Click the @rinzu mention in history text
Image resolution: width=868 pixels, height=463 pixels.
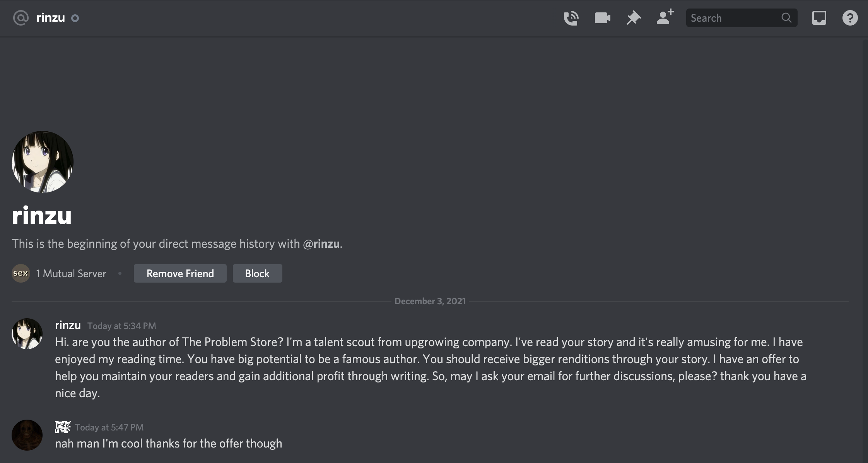click(321, 244)
